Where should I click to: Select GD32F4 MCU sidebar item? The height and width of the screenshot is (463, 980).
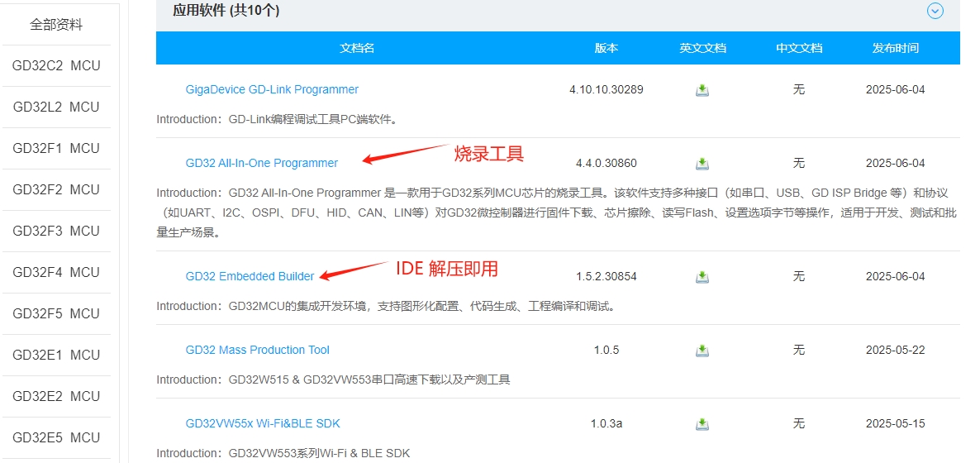[56, 273]
